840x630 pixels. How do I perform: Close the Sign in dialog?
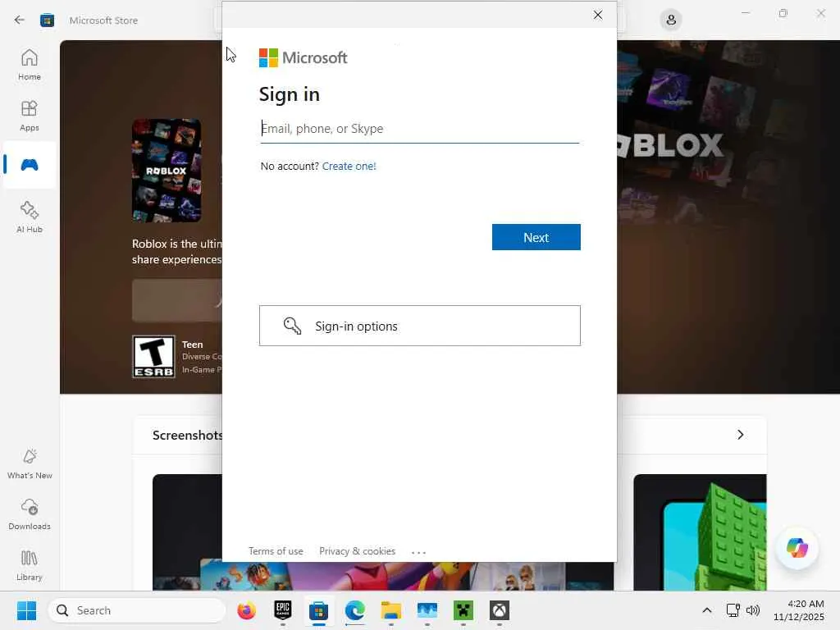coord(598,15)
